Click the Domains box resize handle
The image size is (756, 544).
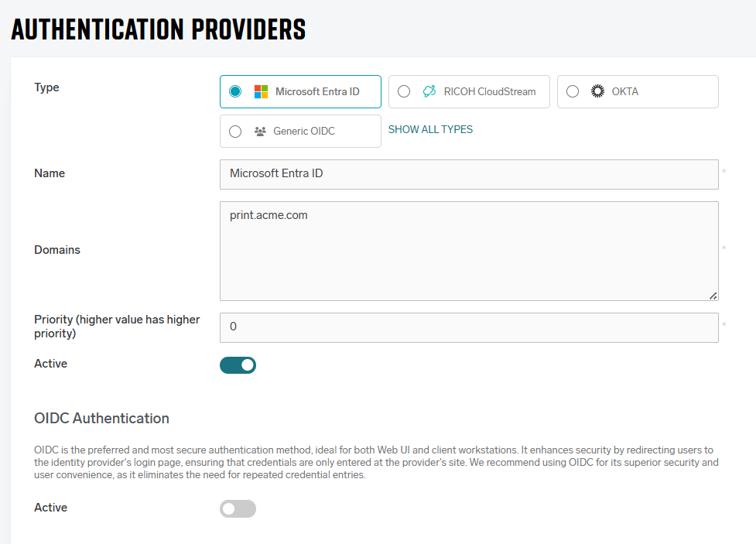[713, 295]
